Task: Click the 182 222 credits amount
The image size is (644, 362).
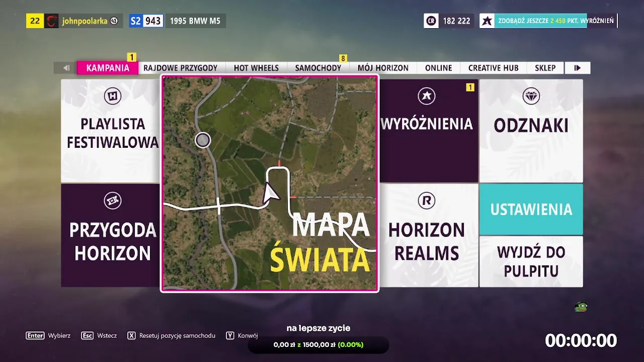Action: (x=456, y=21)
